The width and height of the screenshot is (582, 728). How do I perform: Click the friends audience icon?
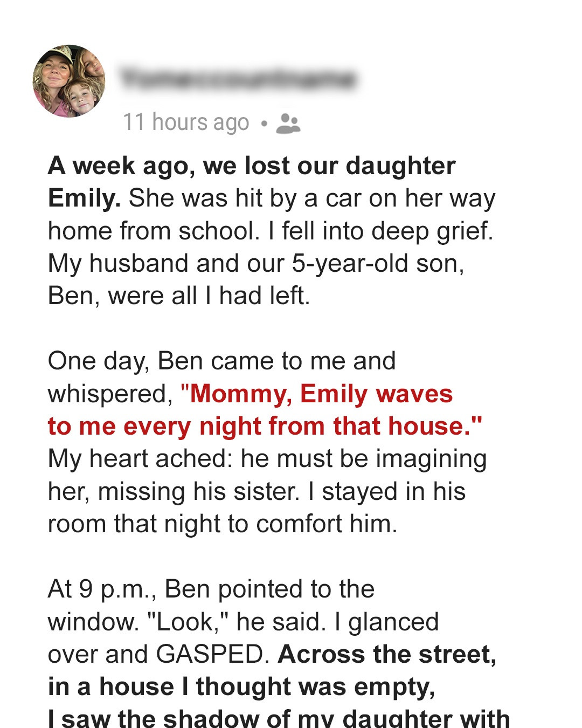tap(288, 123)
